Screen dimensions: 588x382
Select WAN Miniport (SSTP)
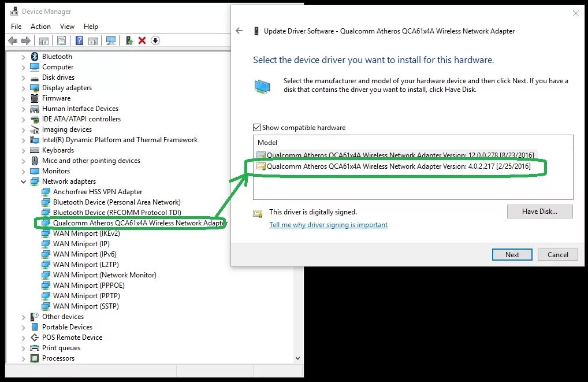point(80,306)
